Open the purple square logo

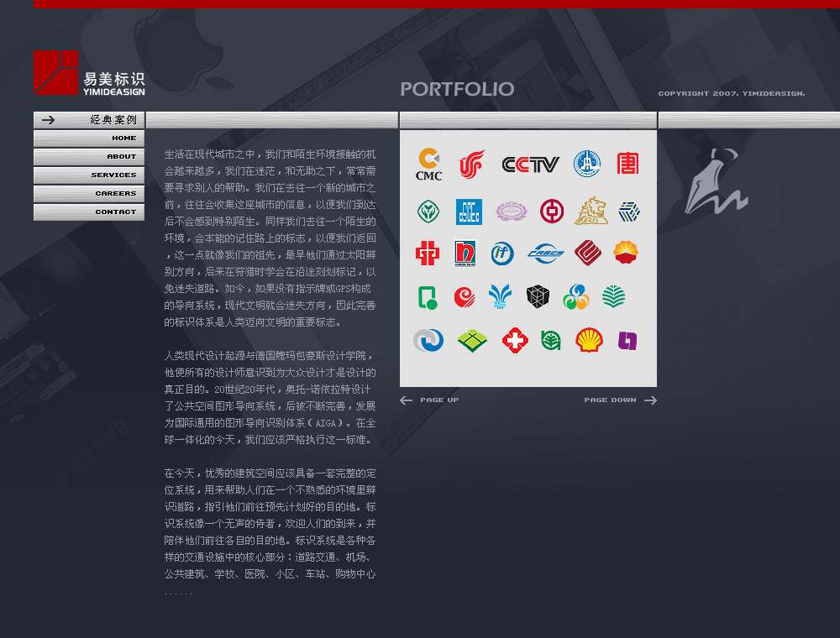(627, 341)
